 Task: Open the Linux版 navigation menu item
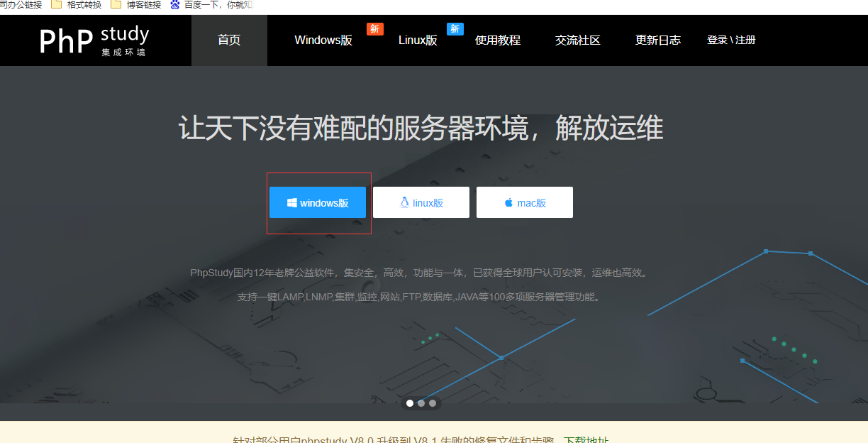(418, 40)
